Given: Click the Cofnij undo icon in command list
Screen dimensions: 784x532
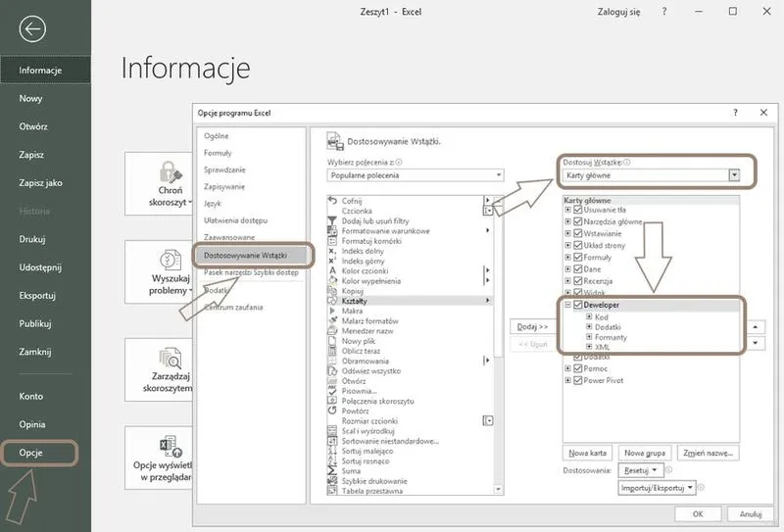Looking at the screenshot, I should point(332,201).
